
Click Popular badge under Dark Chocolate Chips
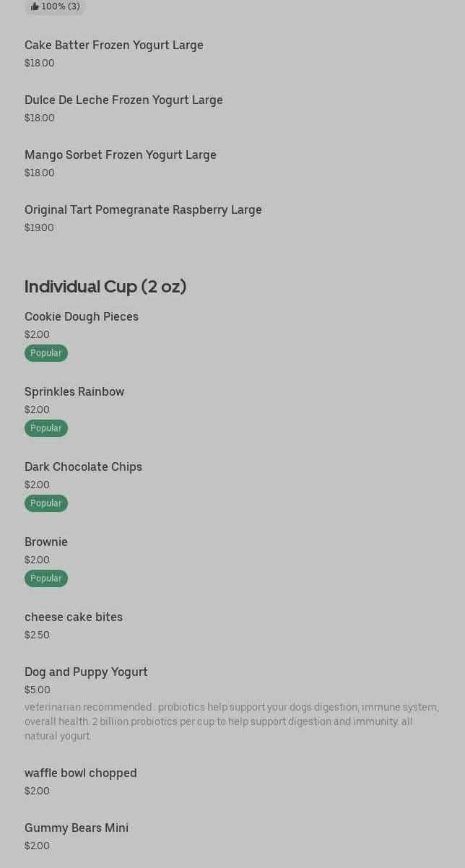point(46,503)
